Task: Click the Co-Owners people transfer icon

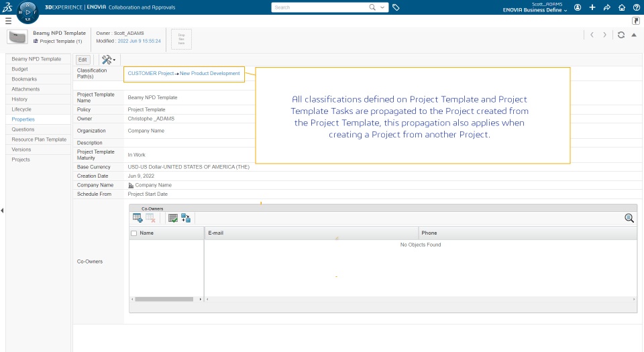Action: point(186,218)
